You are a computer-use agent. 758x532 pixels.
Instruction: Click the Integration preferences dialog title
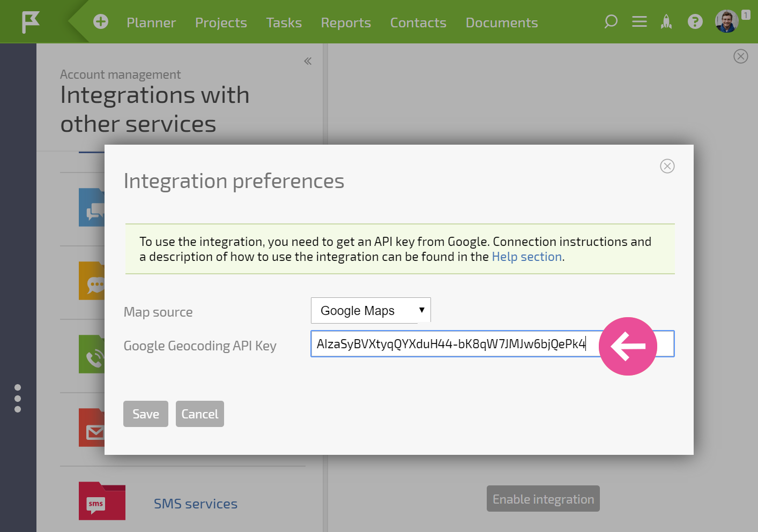click(234, 181)
